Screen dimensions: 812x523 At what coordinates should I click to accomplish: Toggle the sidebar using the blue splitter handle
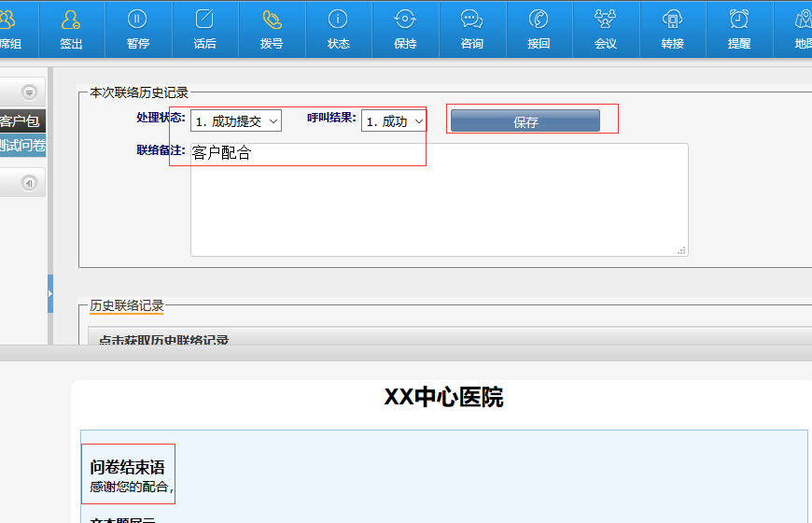[x=50, y=294]
